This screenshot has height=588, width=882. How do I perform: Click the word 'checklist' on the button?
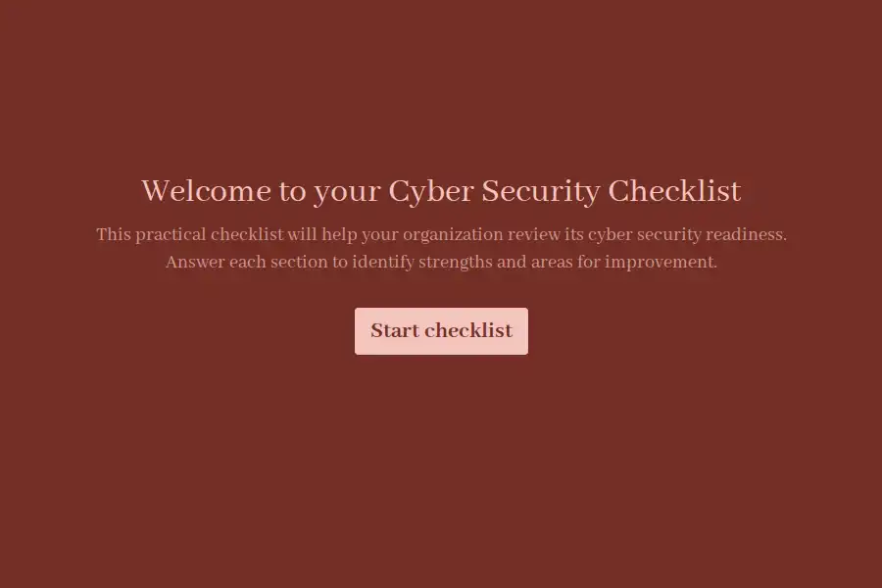pos(468,330)
